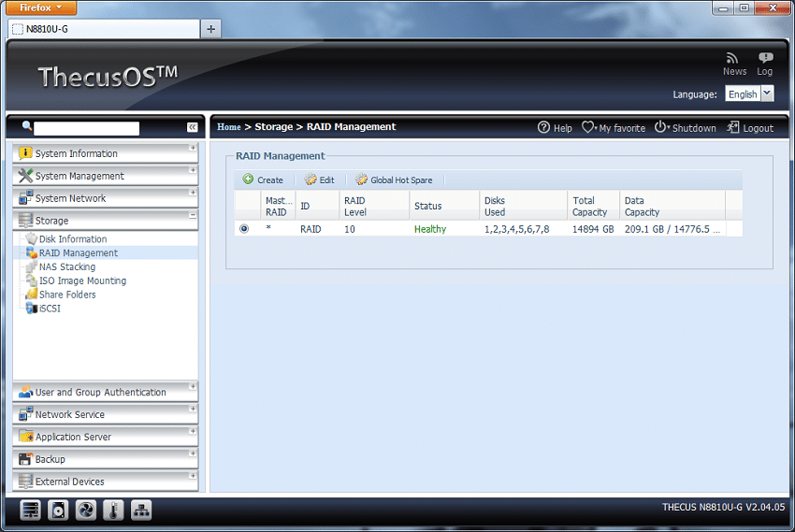Click the temperature thermometer icon in bottom bar
The height and width of the screenshot is (532, 795).
click(113, 510)
